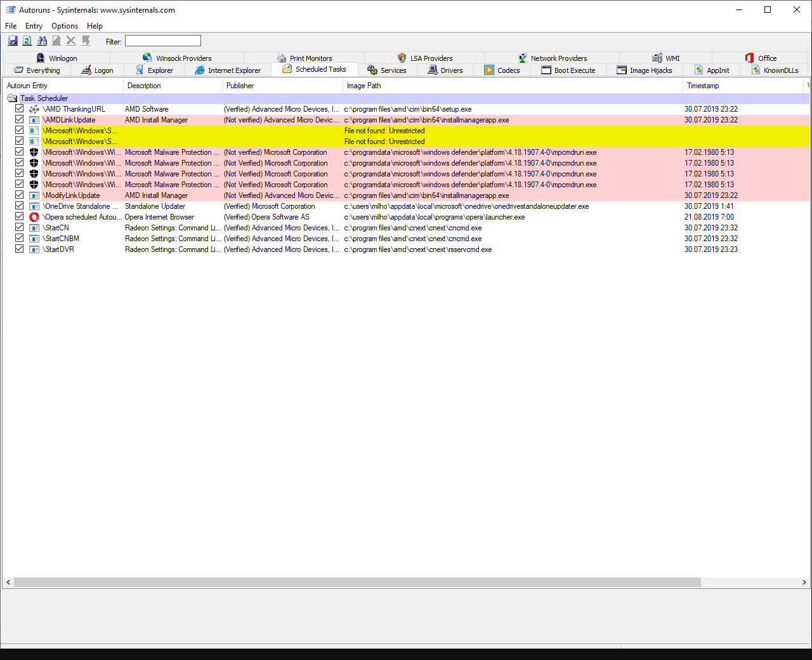Open the Internet Explorer tab
Screen dimensions: 812x660
(228, 70)
